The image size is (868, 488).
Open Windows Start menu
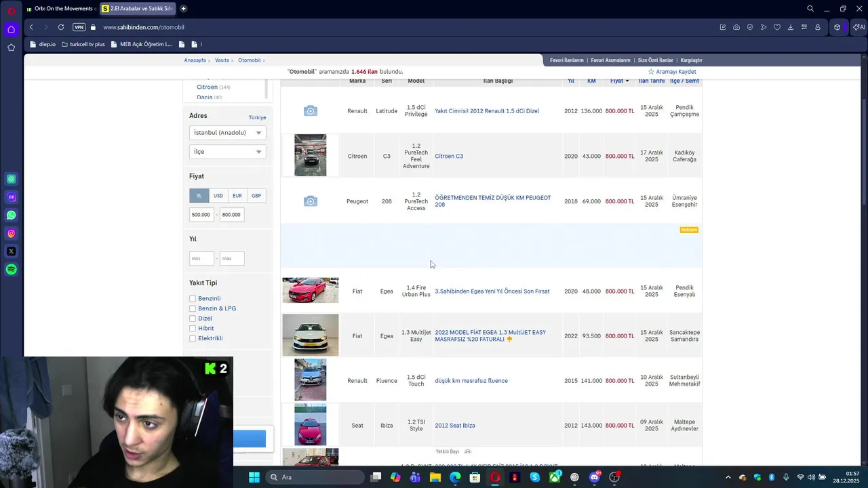click(254, 477)
